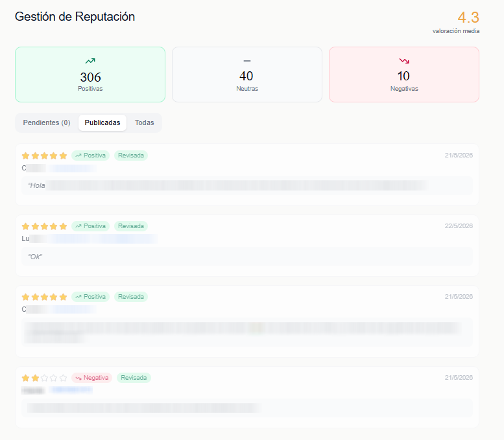
Task: Click the 4.3 average rating value
Action: tap(468, 17)
